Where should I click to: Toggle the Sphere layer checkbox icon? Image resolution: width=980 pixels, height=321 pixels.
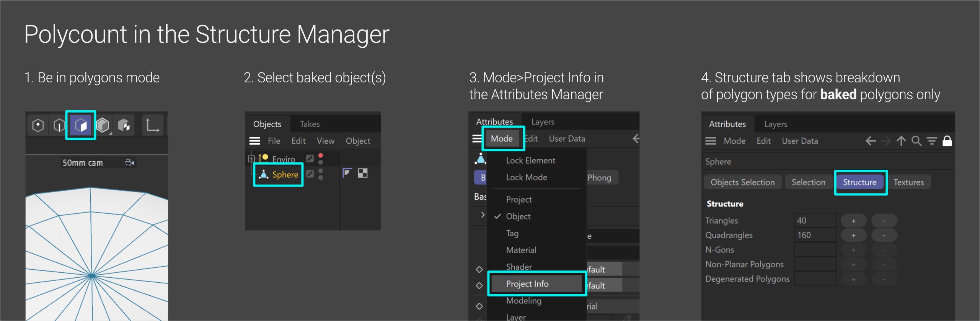[x=310, y=174]
